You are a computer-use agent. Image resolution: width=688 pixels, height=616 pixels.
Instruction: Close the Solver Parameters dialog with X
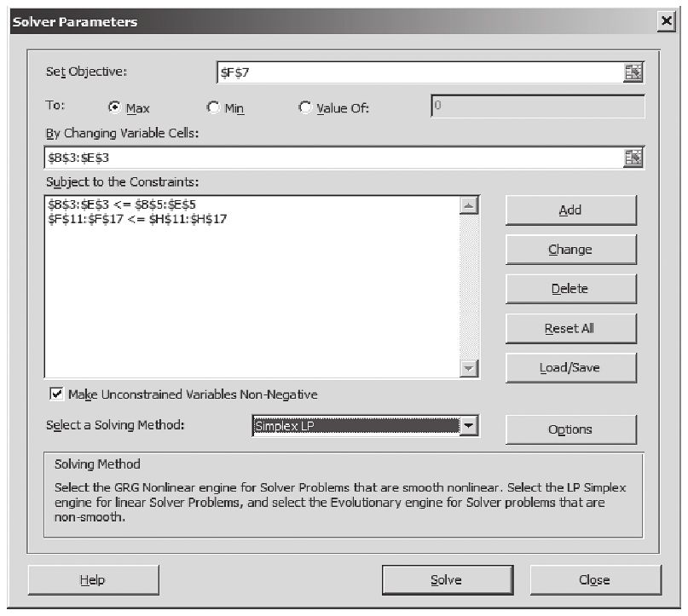[666, 22]
